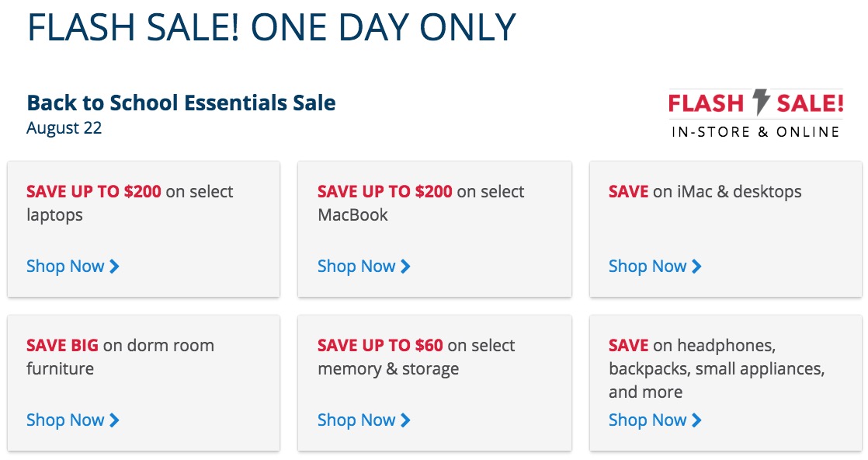Click the Flash Sale lightning bolt logo
Image resolution: width=868 pixels, height=460 pixels.
pyautogui.click(x=755, y=113)
